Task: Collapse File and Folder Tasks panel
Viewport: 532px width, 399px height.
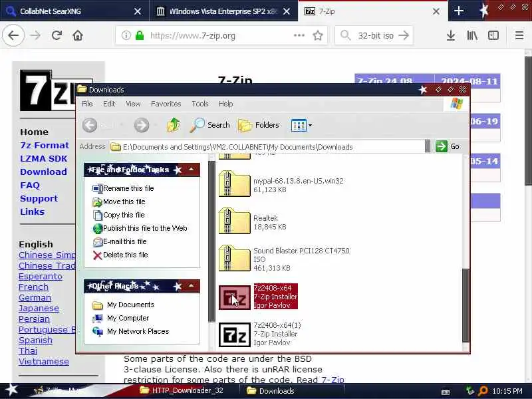Action: 192,170
